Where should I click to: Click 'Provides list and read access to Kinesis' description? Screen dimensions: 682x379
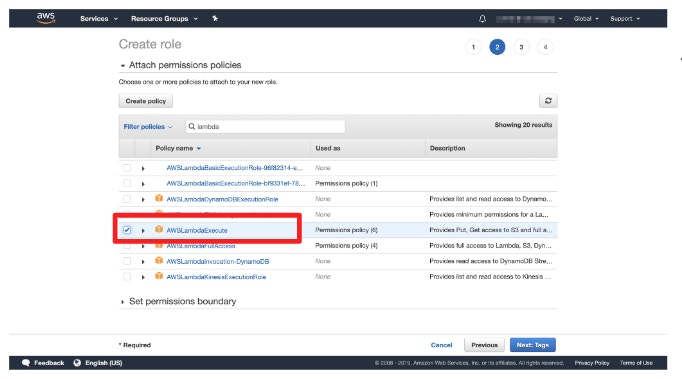click(490, 276)
